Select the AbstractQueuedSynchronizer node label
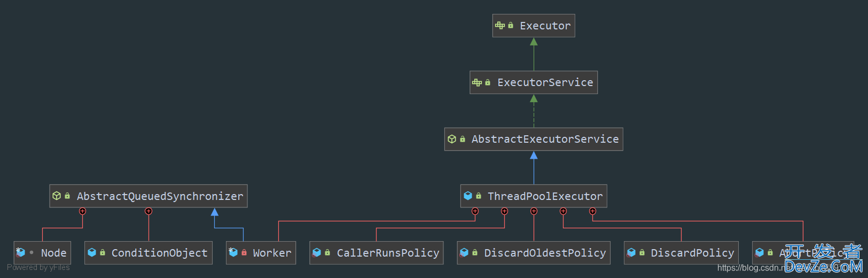The image size is (868, 278). (x=160, y=196)
